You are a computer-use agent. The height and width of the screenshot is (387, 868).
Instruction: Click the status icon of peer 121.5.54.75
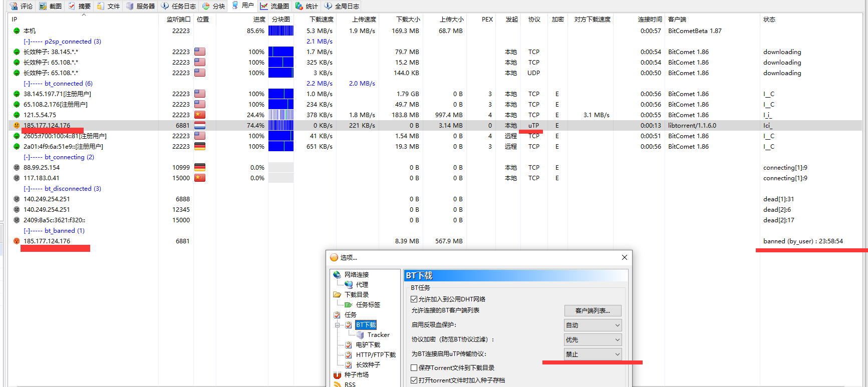pyautogui.click(x=17, y=115)
